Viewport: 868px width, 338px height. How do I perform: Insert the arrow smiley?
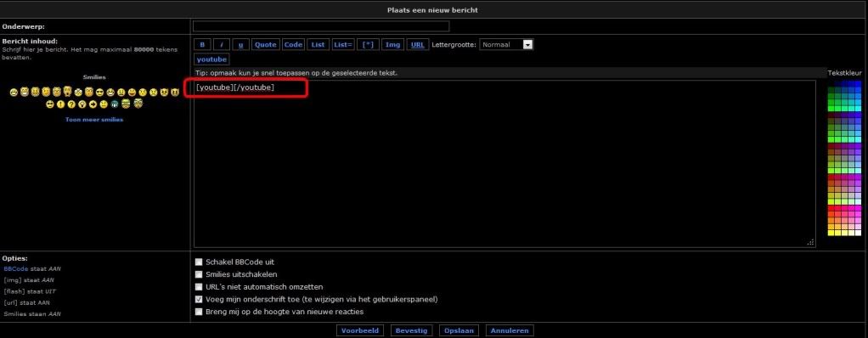[93, 104]
